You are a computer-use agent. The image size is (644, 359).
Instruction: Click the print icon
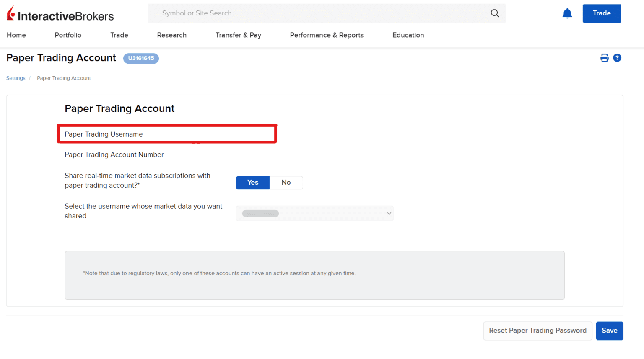pyautogui.click(x=604, y=58)
